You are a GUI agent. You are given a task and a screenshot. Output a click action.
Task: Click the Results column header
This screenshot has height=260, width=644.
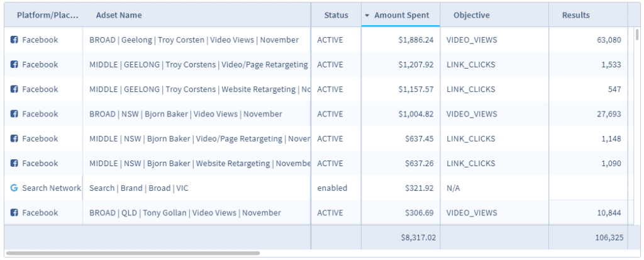point(575,15)
